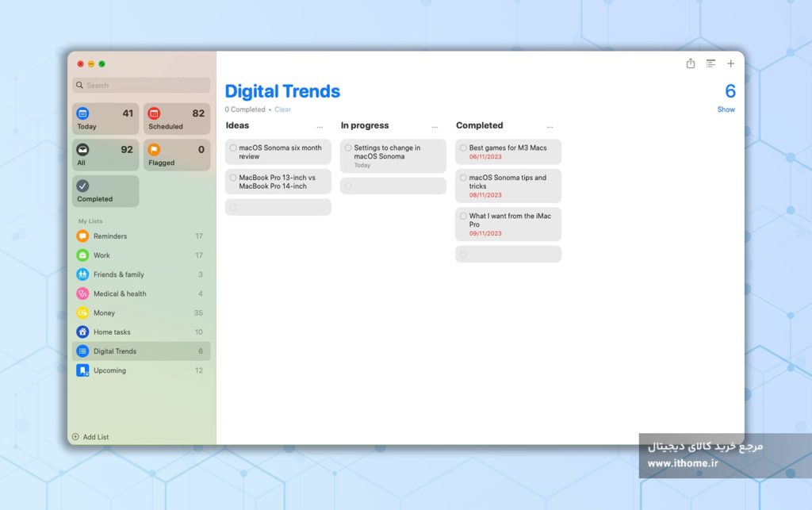Screen dimensions: 812x510
Task: Select the Work list icon
Action: [82, 255]
